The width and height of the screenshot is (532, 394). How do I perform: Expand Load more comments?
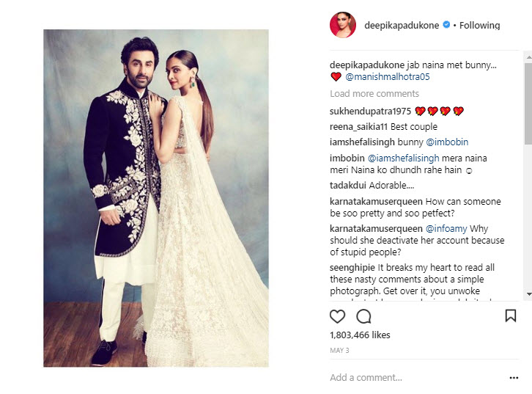[374, 93]
